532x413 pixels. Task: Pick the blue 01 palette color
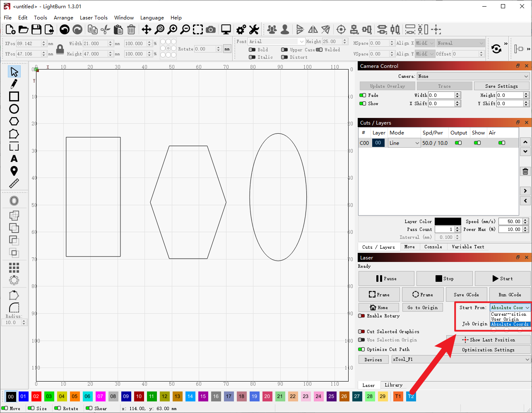click(x=23, y=396)
